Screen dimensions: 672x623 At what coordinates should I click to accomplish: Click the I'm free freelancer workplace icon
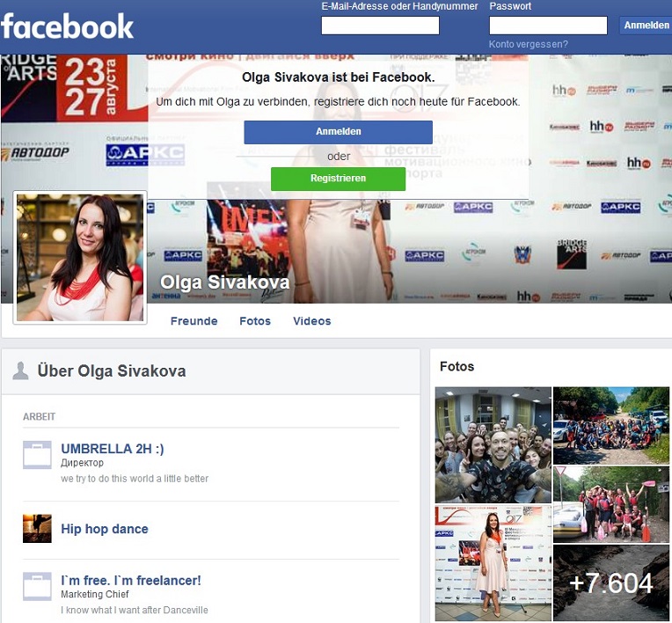click(37, 587)
